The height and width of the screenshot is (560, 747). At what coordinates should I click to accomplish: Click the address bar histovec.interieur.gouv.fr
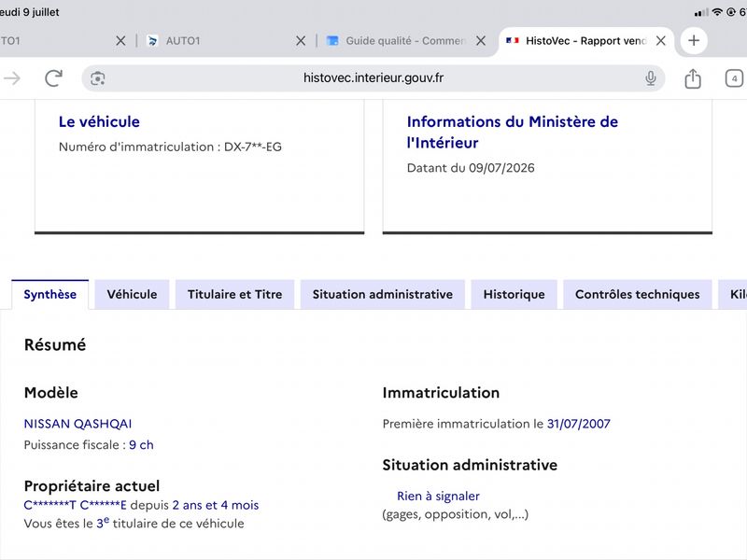[x=373, y=77]
